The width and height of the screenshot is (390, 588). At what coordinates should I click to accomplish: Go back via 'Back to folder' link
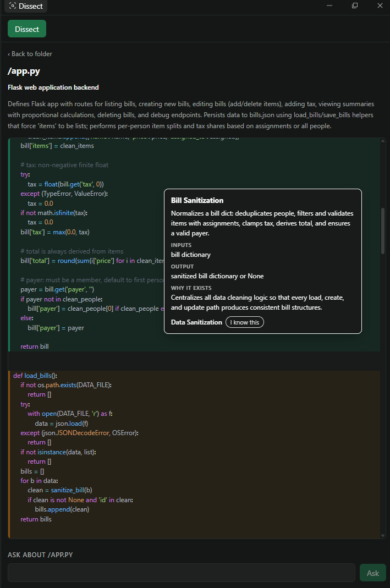[x=30, y=54]
